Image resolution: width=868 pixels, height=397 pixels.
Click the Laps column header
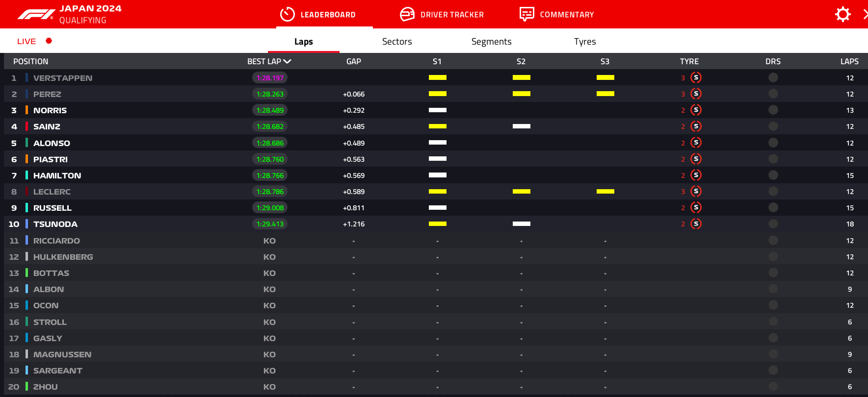849,61
